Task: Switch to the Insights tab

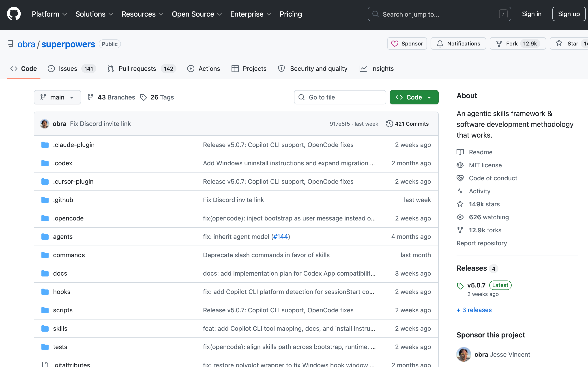Action: coord(376,69)
